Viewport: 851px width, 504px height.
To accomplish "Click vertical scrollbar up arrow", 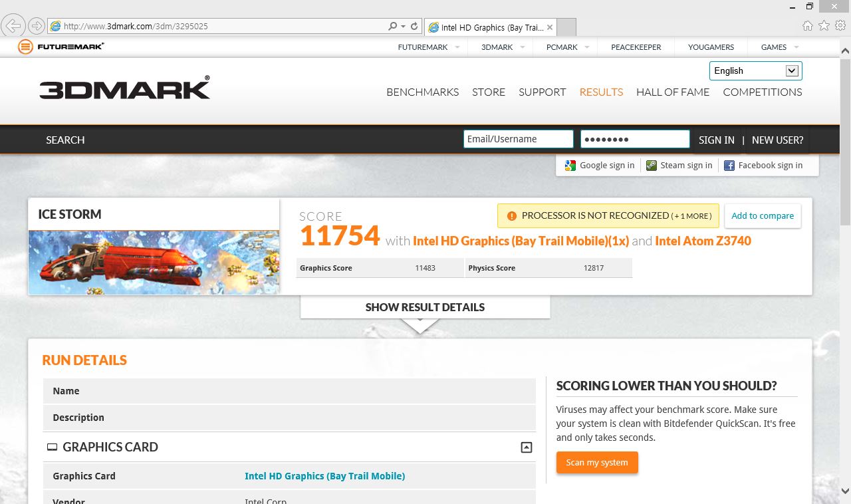I will (845, 51).
